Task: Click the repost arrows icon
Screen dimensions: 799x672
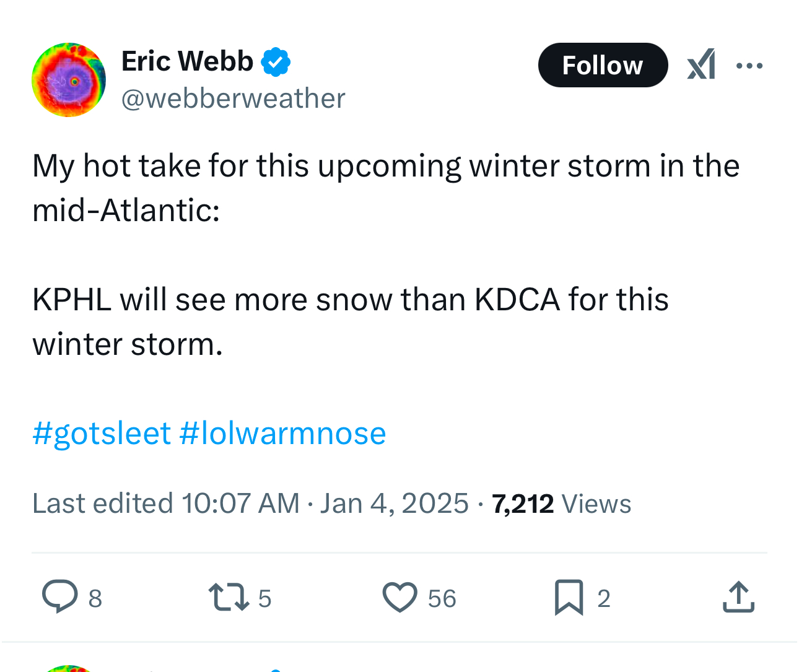Action: click(x=229, y=598)
